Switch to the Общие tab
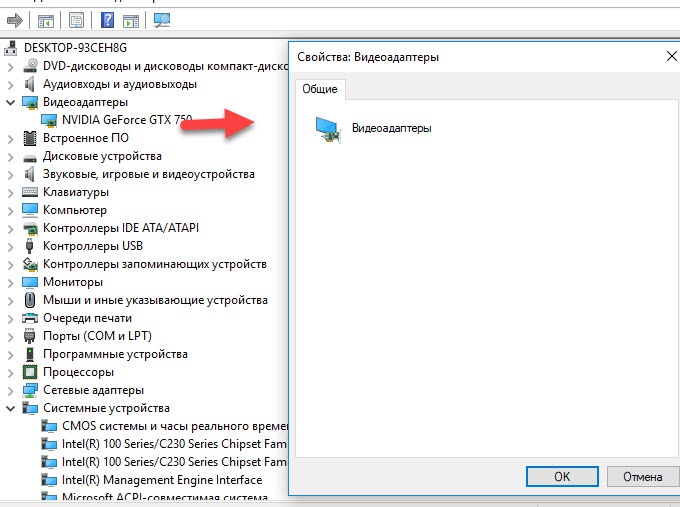 pyautogui.click(x=320, y=90)
